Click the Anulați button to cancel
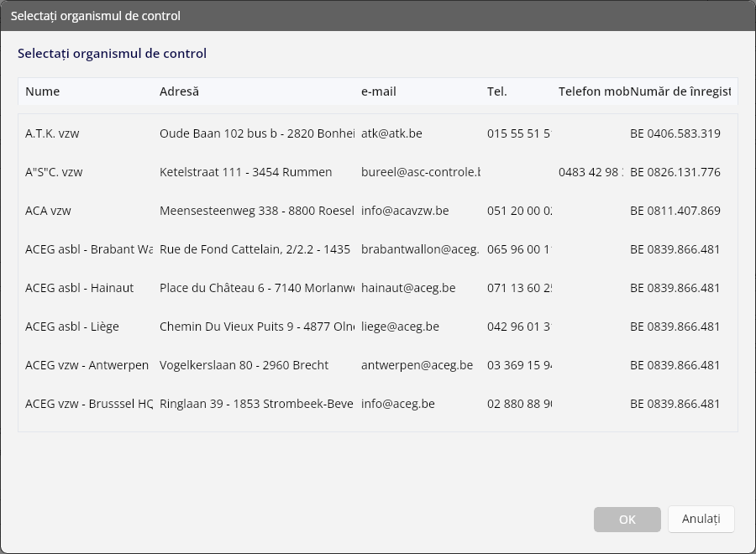 (x=701, y=519)
